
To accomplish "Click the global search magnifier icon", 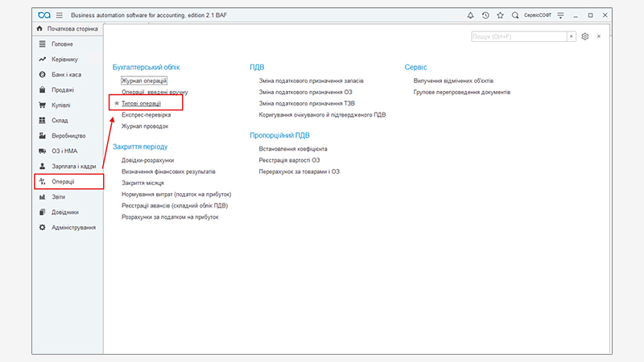I will coord(514,15).
